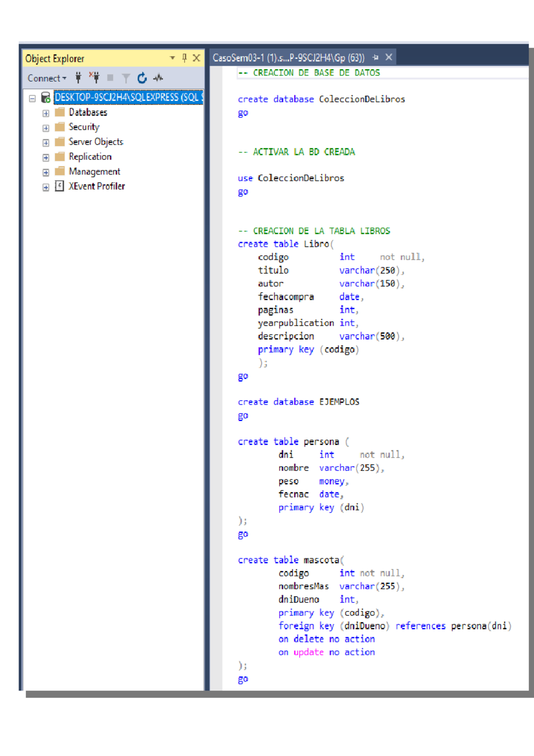Viewport: 534px width, 756px height.
Task: Click the Disconnect server icon
Action: click(94, 77)
